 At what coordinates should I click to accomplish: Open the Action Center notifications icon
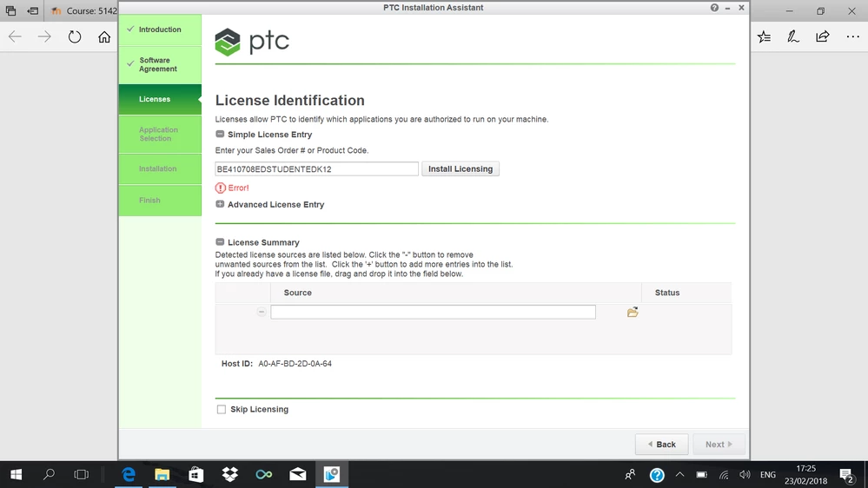(x=846, y=474)
